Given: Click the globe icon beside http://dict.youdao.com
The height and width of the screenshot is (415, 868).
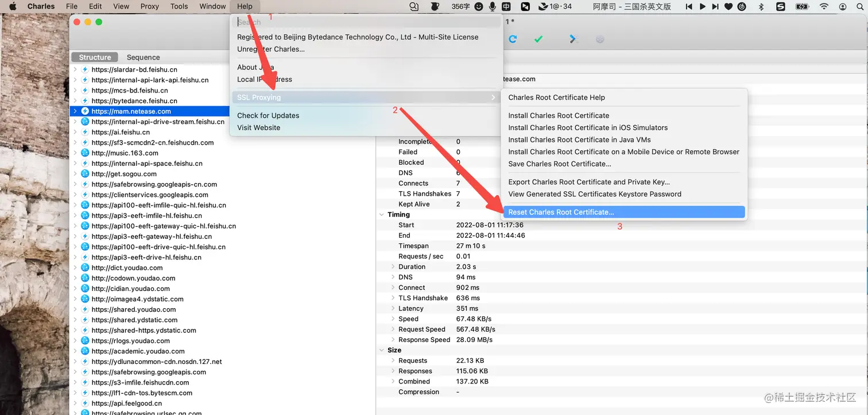Looking at the screenshot, I should click(x=85, y=267).
